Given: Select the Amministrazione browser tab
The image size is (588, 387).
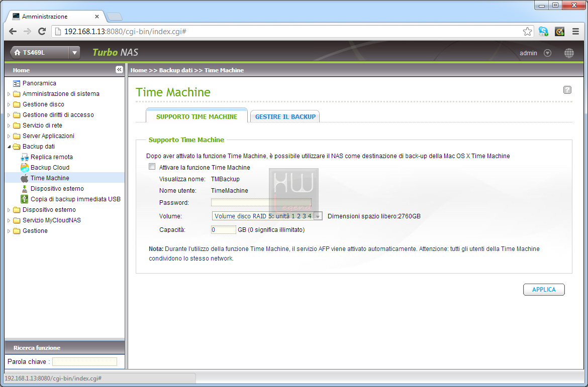Looking at the screenshot, I should pos(56,17).
